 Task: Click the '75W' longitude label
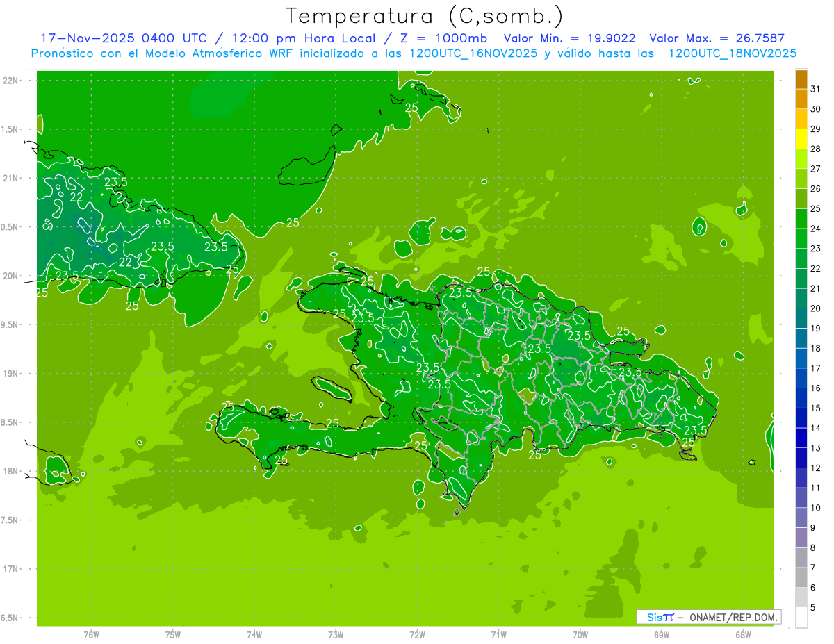(173, 634)
